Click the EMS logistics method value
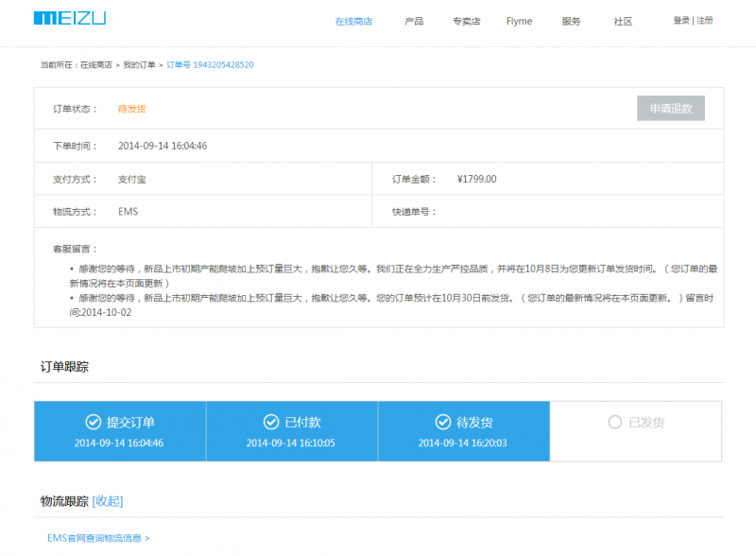 coord(128,212)
